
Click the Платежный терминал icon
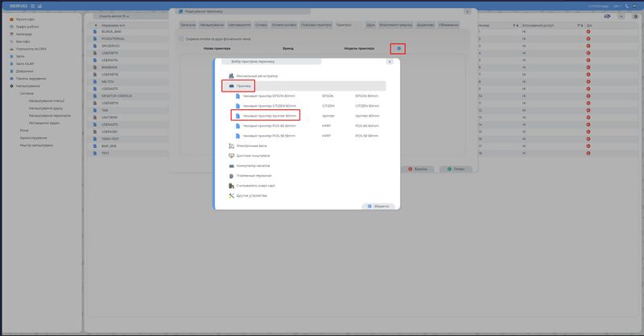231,175
